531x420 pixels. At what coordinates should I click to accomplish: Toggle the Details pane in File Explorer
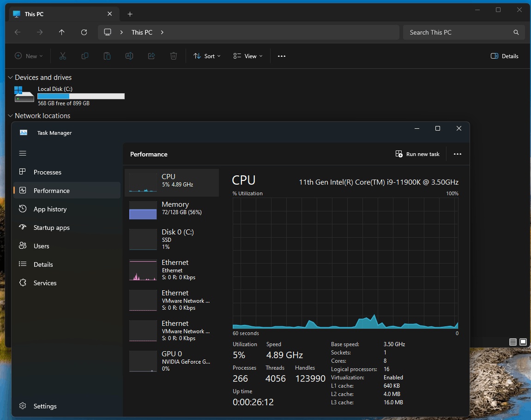pos(504,56)
